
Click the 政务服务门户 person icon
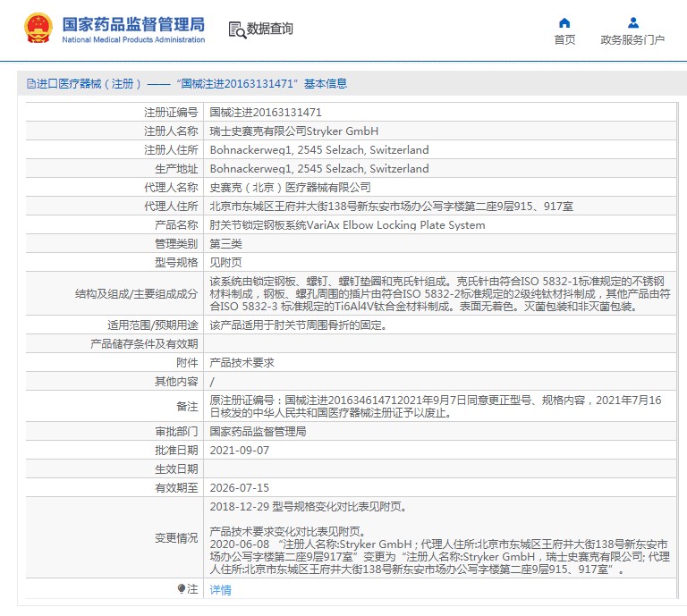(632, 22)
